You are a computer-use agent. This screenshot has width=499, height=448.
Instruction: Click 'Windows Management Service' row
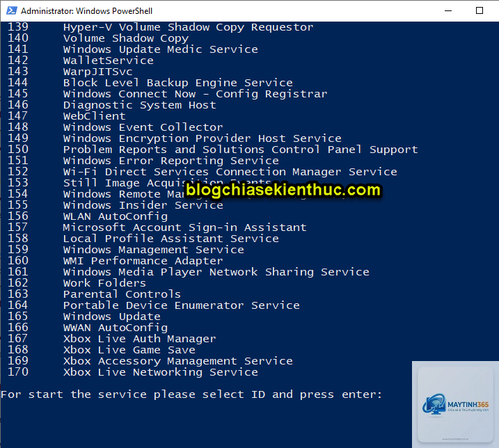(x=153, y=250)
